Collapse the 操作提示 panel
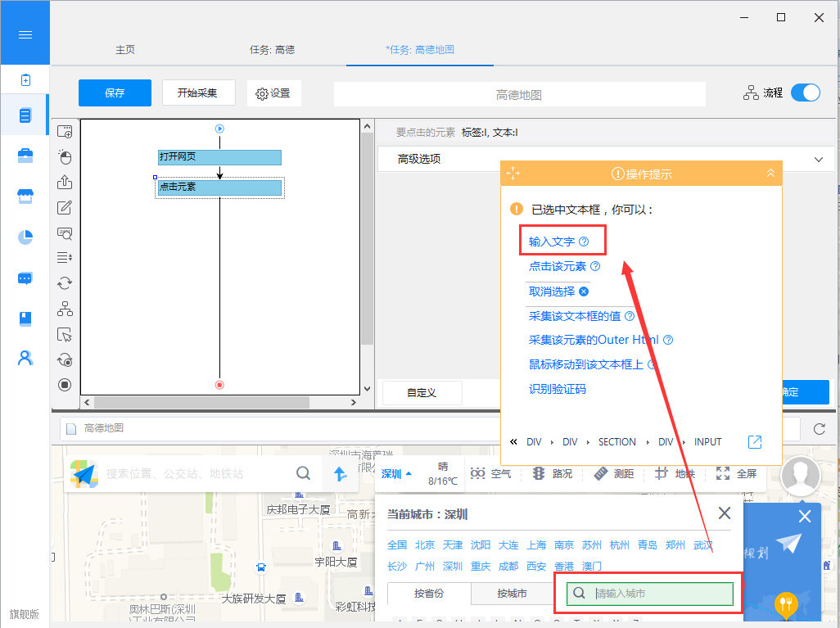 point(770,173)
